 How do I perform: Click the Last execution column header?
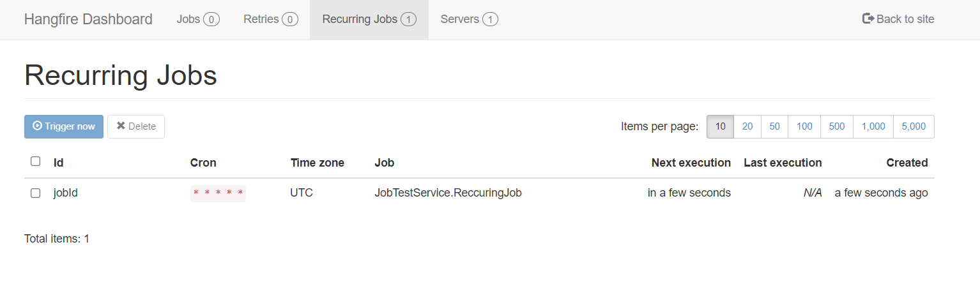783,163
